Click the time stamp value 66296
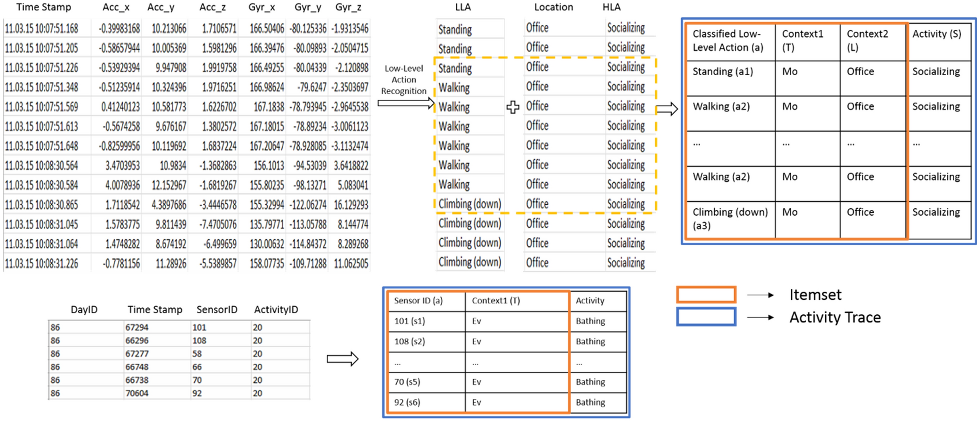The image size is (980, 422). click(137, 341)
